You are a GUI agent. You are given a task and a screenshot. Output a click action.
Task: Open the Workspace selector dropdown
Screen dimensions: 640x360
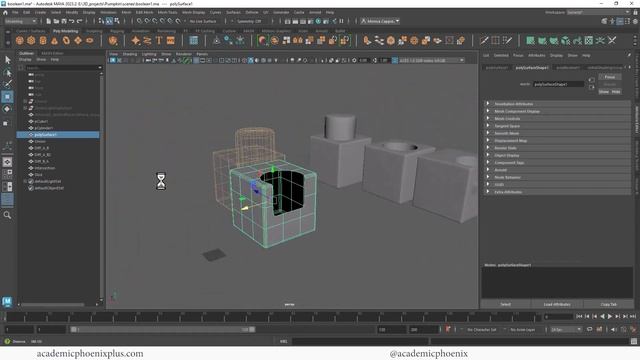(598, 13)
